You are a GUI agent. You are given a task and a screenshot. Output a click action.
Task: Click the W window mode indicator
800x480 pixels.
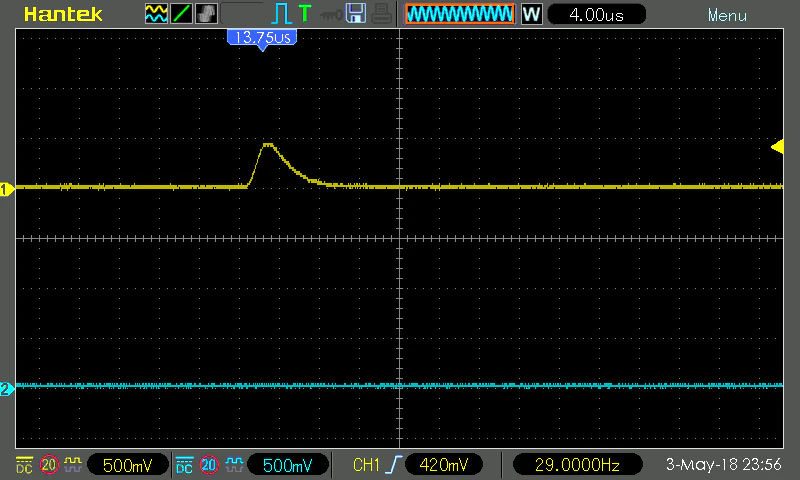[x=531, y=14]
